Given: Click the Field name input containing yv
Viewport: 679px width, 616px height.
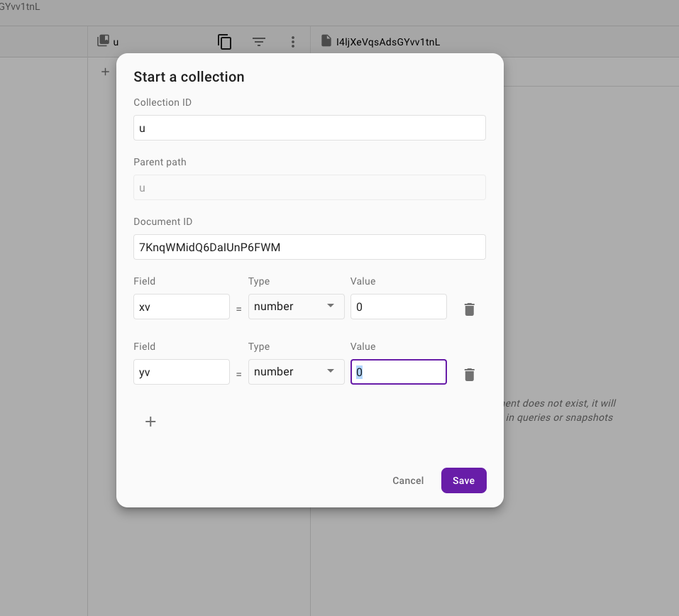Looking at the screenshot, I should pyautogui.click(x=181, y=371).
